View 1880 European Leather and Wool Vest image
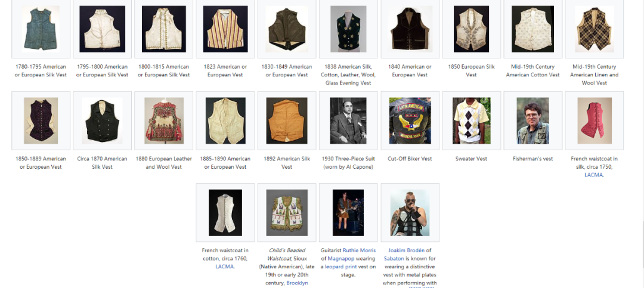 pos(164,121)
